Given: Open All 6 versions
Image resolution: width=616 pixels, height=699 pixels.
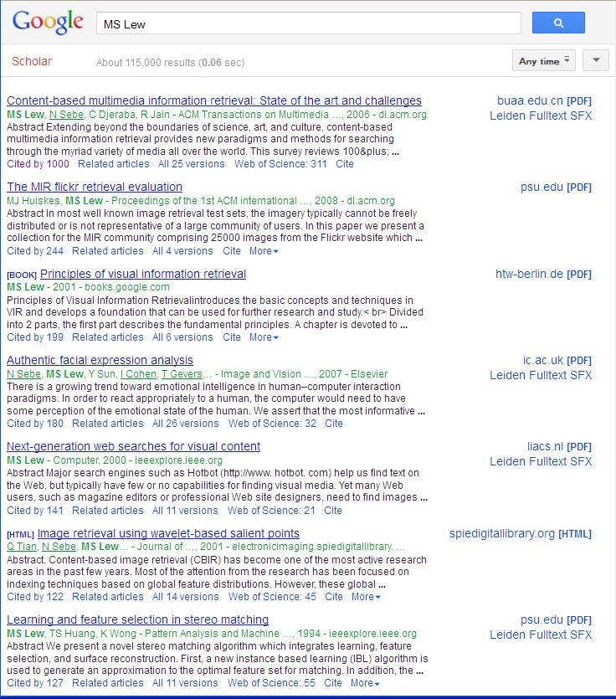Looking at the screenshot, I should point(182,337).
